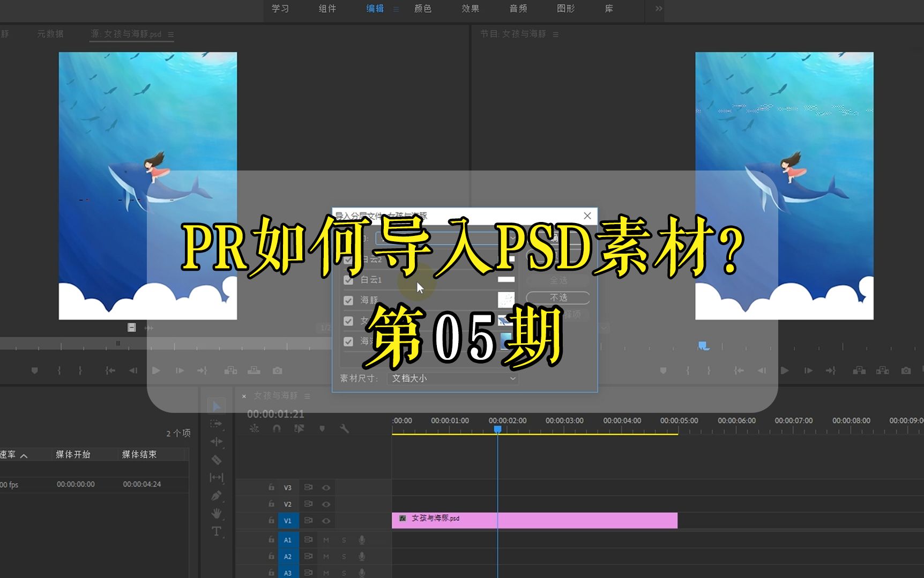Switch to 音频 workspace
924x578 pixels.
(x=518, y=9)
